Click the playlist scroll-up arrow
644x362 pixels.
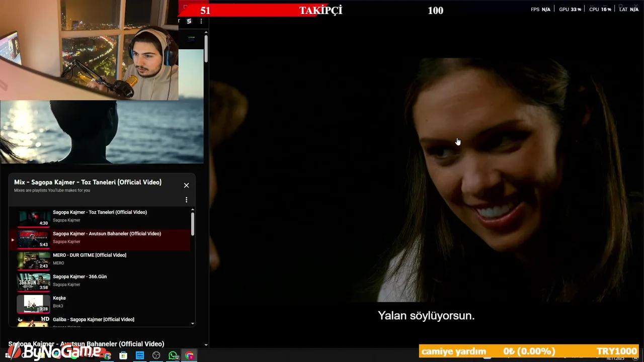(x=193, y=210)
